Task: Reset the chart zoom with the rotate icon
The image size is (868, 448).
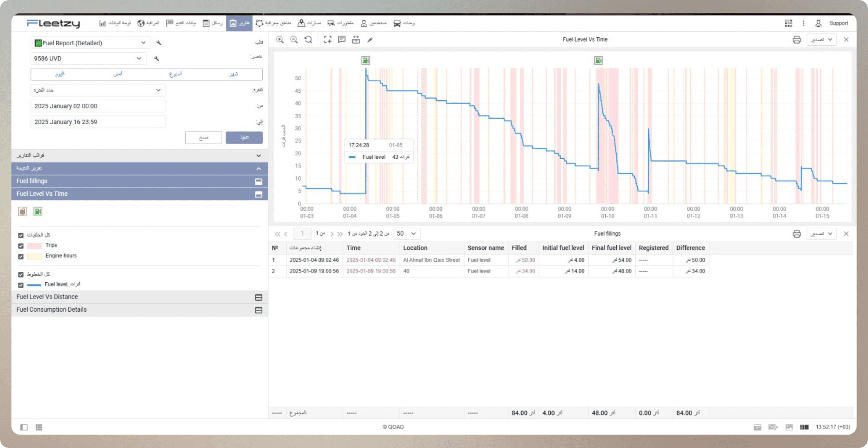Action: coord(308,40)
